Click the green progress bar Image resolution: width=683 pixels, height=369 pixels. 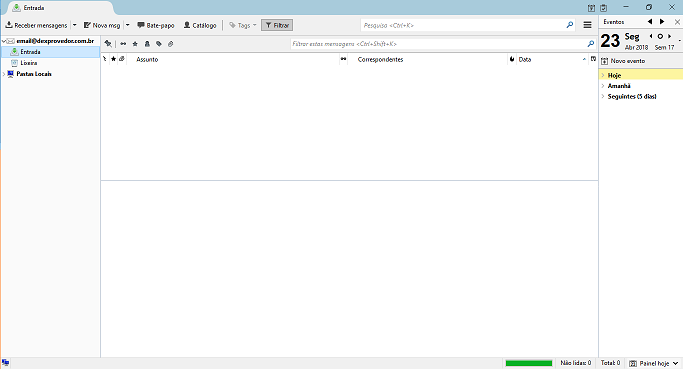coord(529,363)
